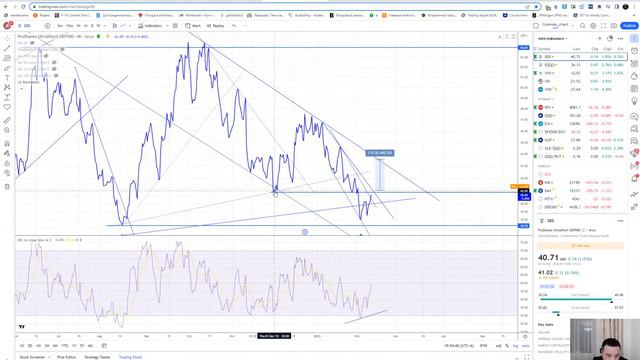This screenshot has height=360, width=640.
Task: Open the Alerts panel from the right sidebar
Action: [634, 51]
